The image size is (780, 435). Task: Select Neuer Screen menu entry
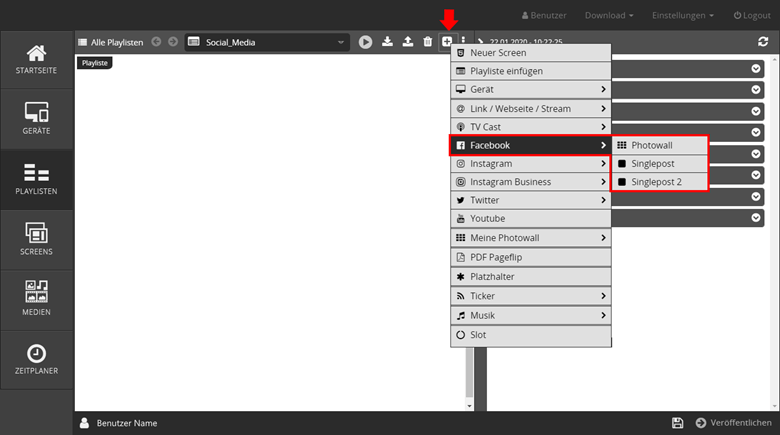click(530, 53)
